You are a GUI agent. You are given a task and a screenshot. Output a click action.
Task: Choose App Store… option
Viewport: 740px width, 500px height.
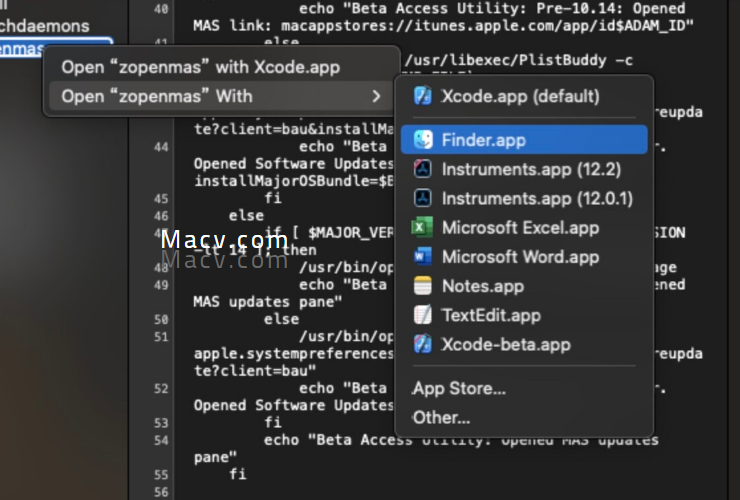[x=524, y=388]
